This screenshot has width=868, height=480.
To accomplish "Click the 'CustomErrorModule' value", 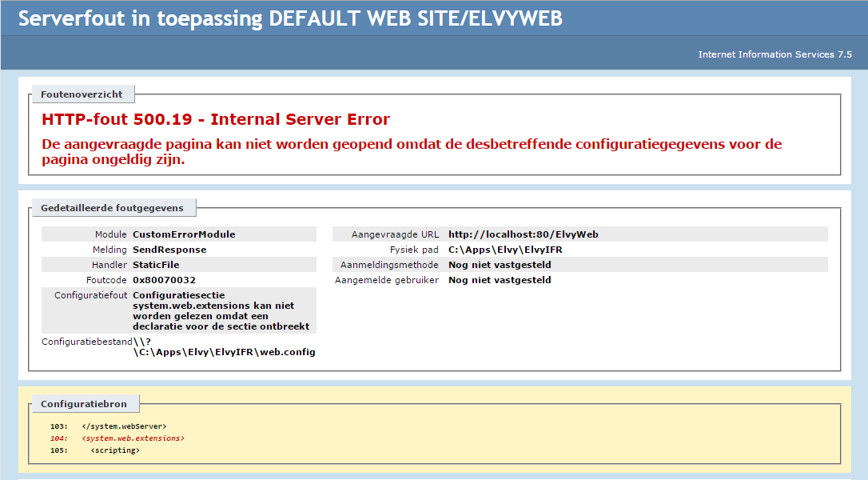I will tap(184, 234).
